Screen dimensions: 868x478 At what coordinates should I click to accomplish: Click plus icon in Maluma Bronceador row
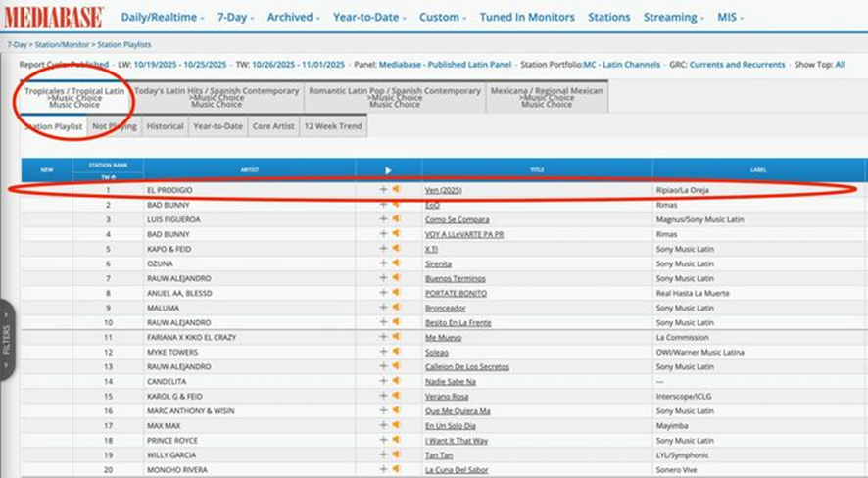tap(383, 308)
